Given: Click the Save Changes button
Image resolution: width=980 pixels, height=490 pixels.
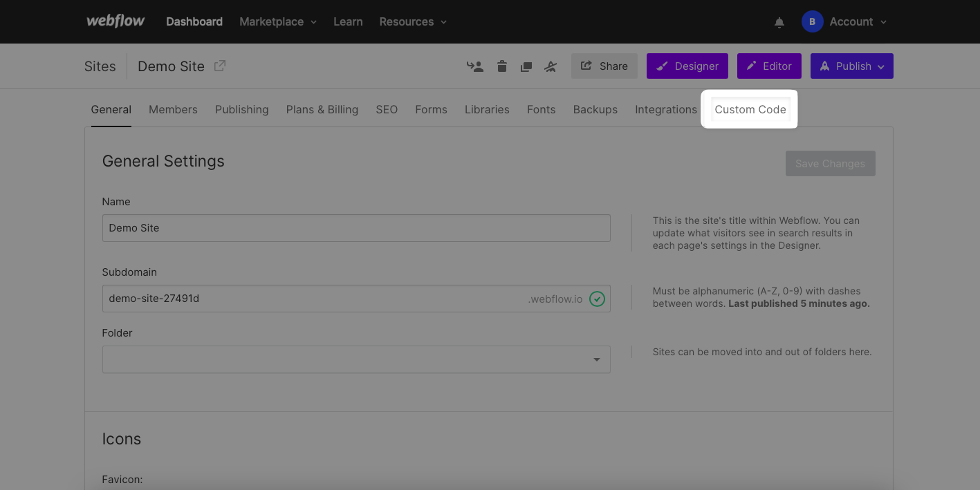Looking at the screenshot, I should 830,163.
